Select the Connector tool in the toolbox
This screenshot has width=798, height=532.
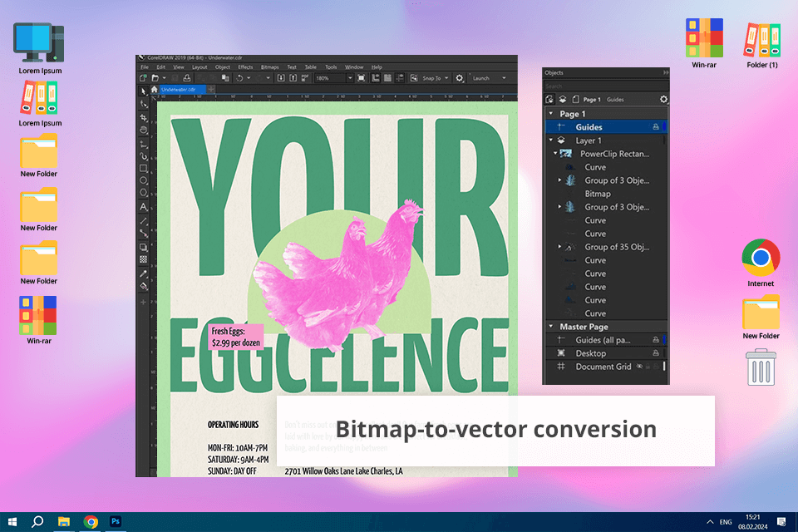144,233
